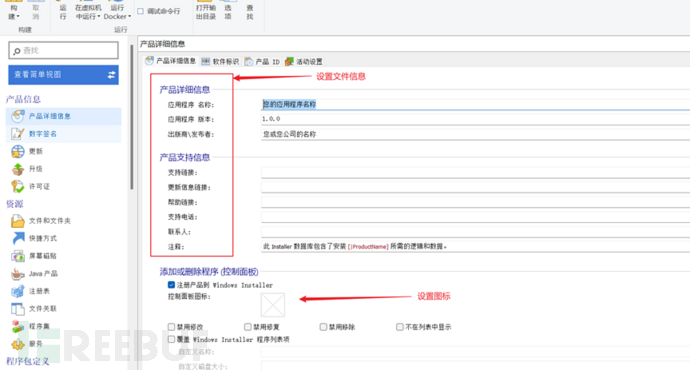The image size is (690, 370).
Task: Click the 选项 ribbon button
Action: [x=228, y=11]
